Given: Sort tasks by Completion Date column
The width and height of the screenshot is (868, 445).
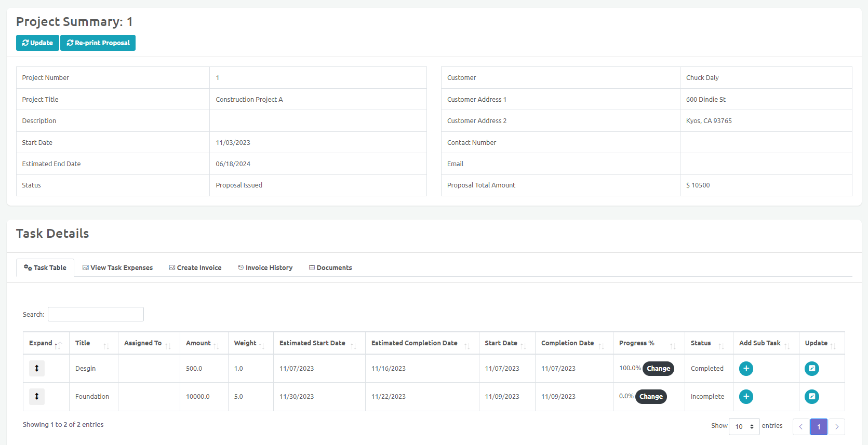Looking at the screenshot, I should (574, 343).
